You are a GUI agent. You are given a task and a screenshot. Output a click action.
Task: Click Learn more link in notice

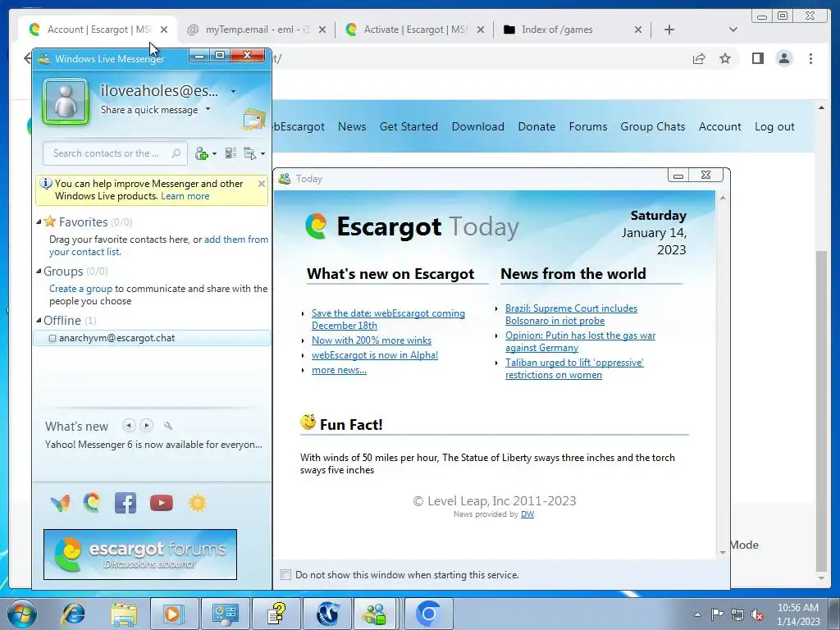point(185,196)
